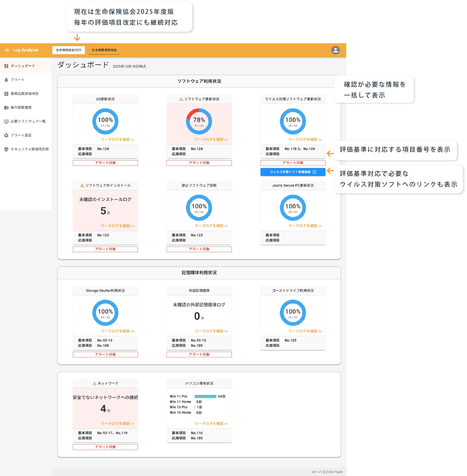This screenshot has height=476, width=467.
Task: Open ダッシュボード from the sidebar
Action: click(x=23, y=66)
